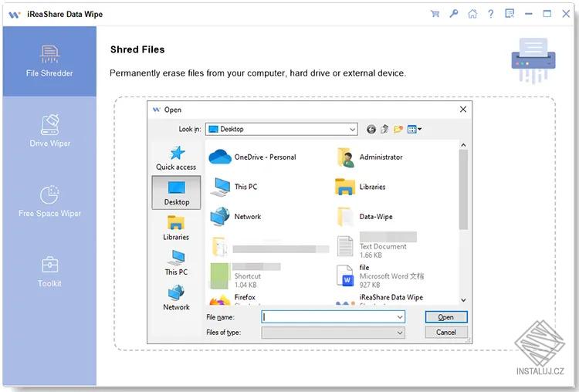This screenshot has height=392, width=579.
Task: Select Network in file list
Action: pyautogui.click(x=235, y=217)
